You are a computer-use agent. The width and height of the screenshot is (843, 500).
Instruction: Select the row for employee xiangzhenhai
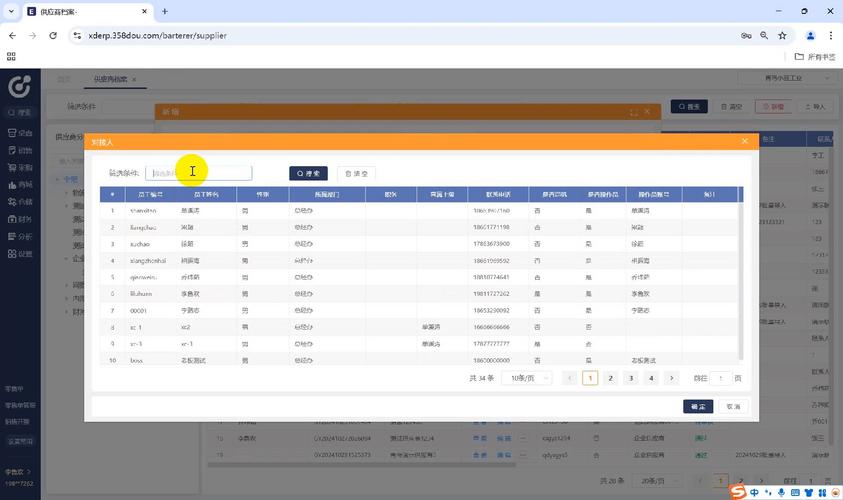coord(419,261)
